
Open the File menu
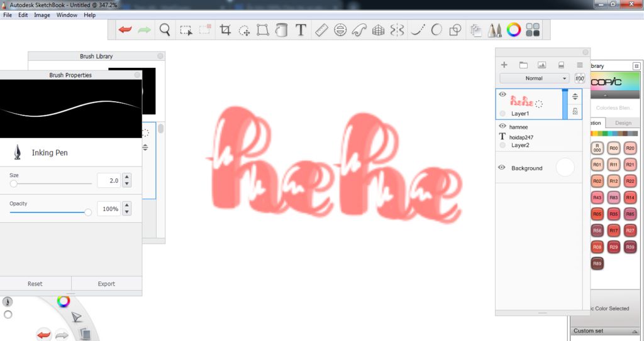(8, 15)
